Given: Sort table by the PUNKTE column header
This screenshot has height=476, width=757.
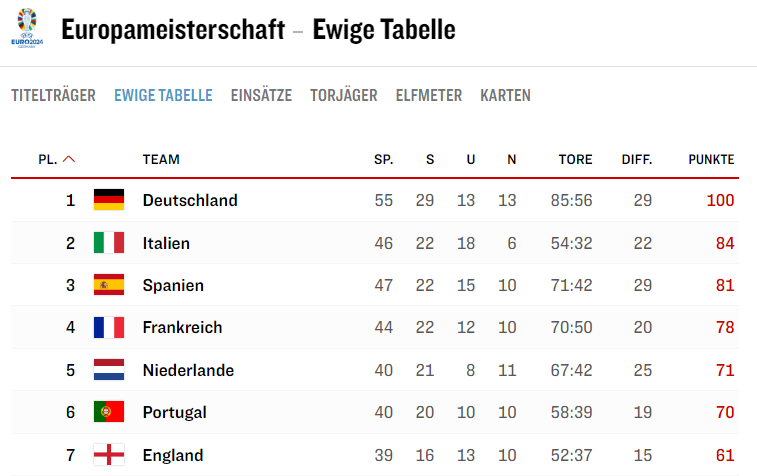Looking at the screenshot, I should point(711,159).
